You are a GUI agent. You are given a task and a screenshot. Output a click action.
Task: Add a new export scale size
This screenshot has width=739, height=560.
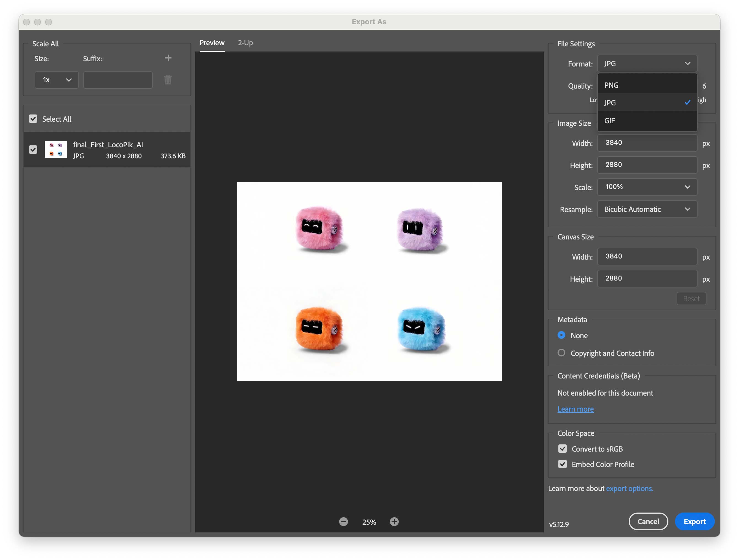(168, 58)
